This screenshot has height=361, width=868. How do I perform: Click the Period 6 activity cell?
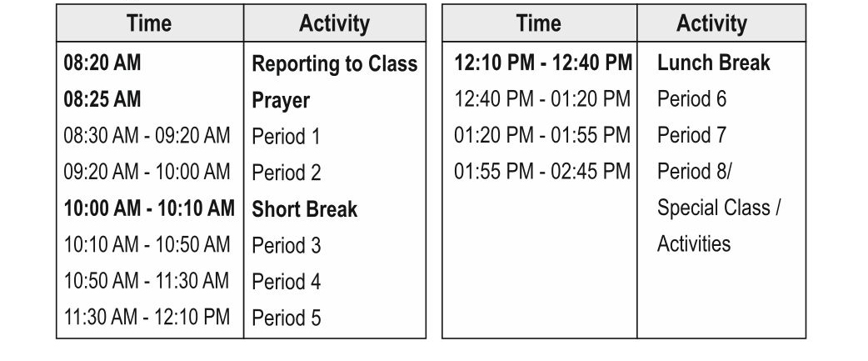click(x=691, y=99)
